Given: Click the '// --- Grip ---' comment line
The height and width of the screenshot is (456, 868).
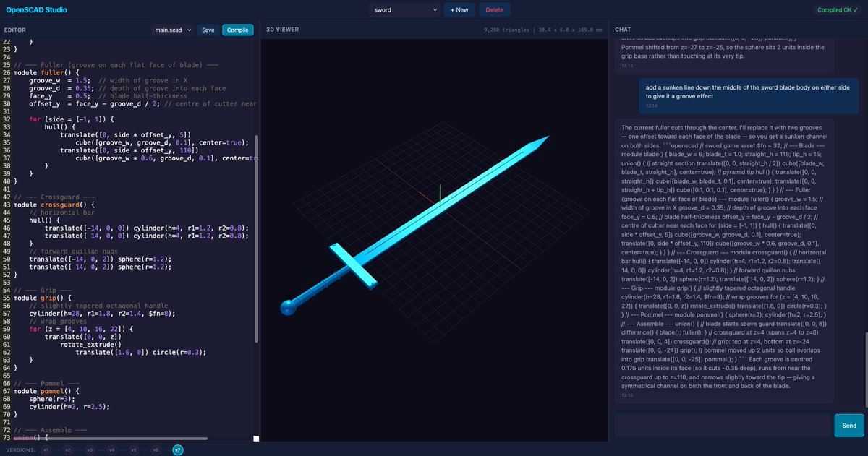Looking at the screenshot, I should [43, 290].
